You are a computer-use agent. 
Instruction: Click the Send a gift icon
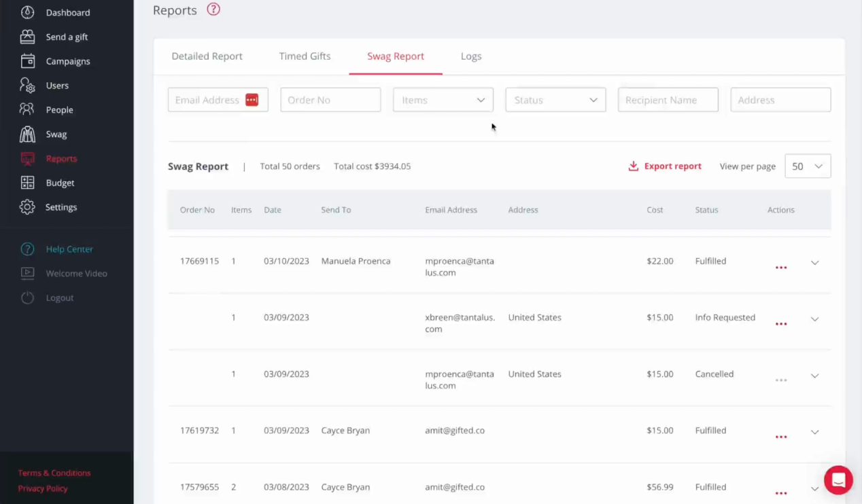click(27, 37)
